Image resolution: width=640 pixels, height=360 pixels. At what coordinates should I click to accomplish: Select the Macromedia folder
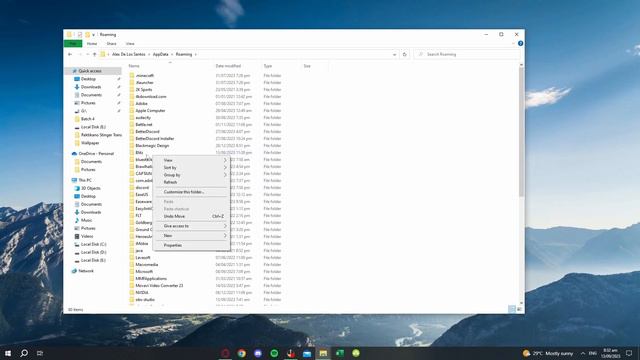pyautogui.click(x=147, y=265)
